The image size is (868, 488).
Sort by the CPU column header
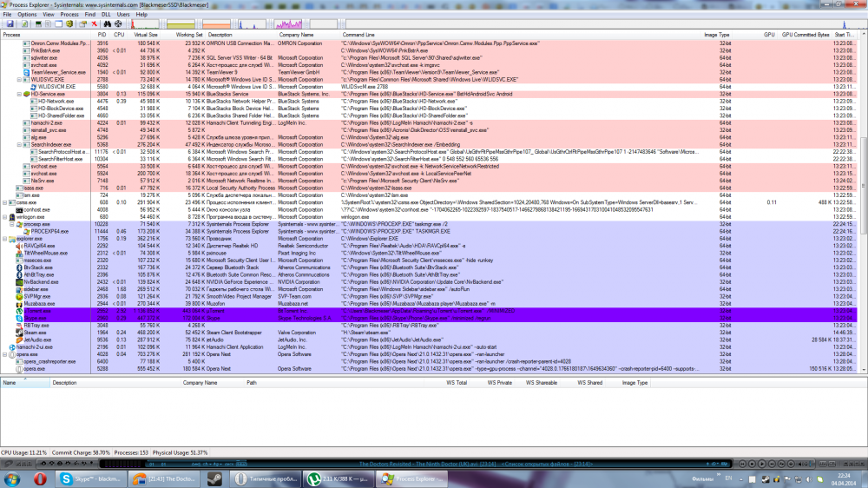119,35
